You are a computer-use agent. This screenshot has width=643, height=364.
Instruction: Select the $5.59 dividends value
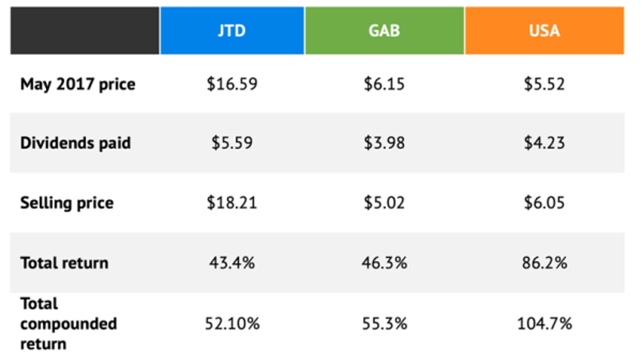coord(232,143)
